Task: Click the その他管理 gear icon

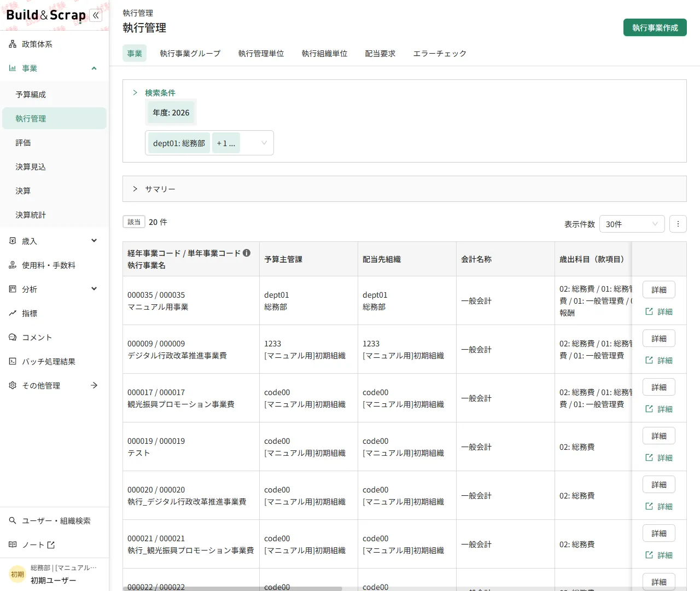Action: click(x=13, y=386)
